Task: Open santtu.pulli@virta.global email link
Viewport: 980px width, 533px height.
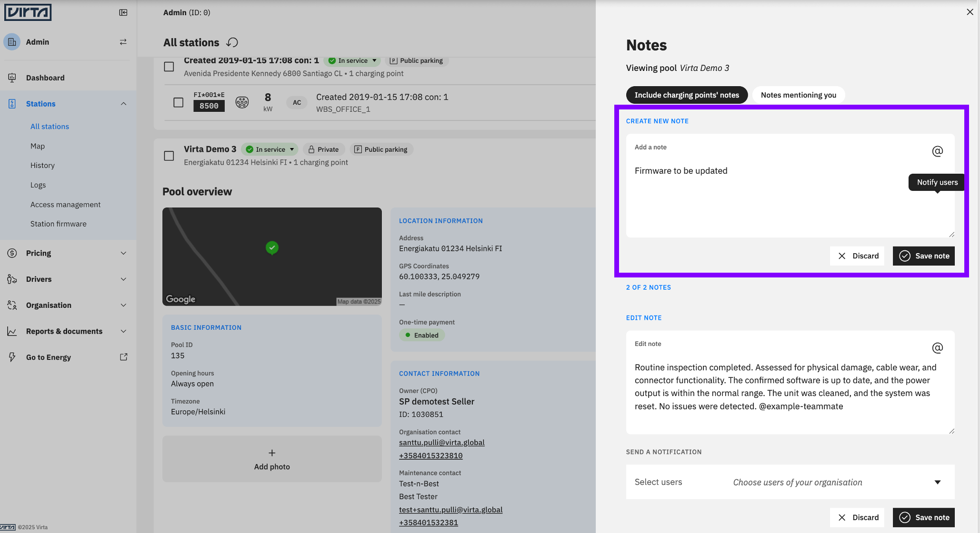Action: point(442,443)
